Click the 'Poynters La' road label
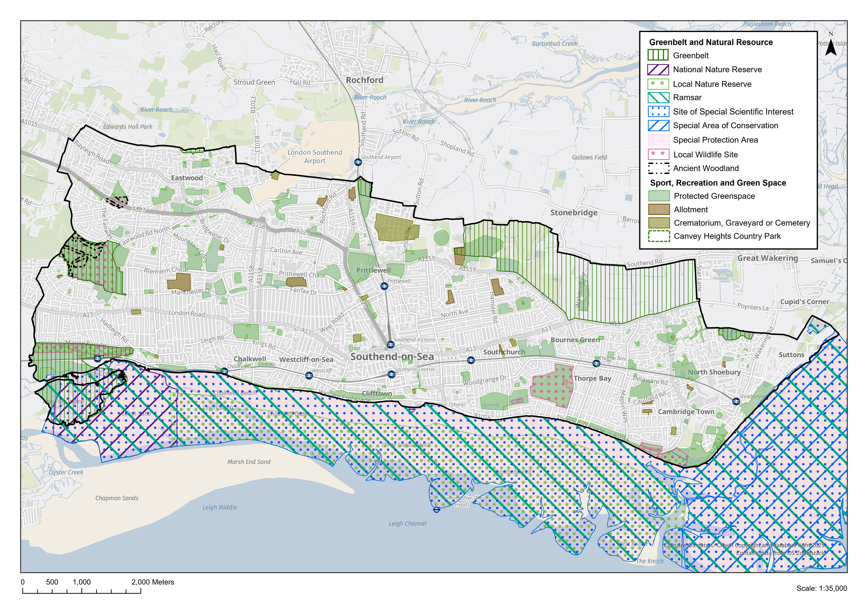 [753, 307]
